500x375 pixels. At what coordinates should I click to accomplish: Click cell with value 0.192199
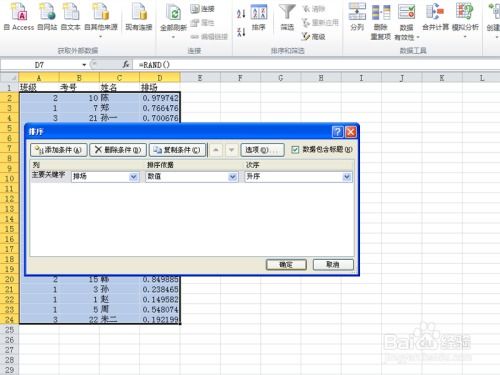point(160,319)
